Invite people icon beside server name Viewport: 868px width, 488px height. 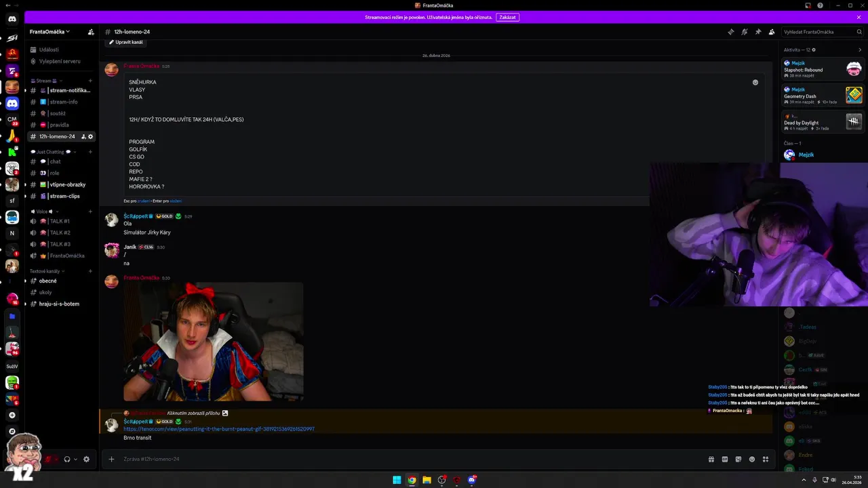[x=91, y=32]
